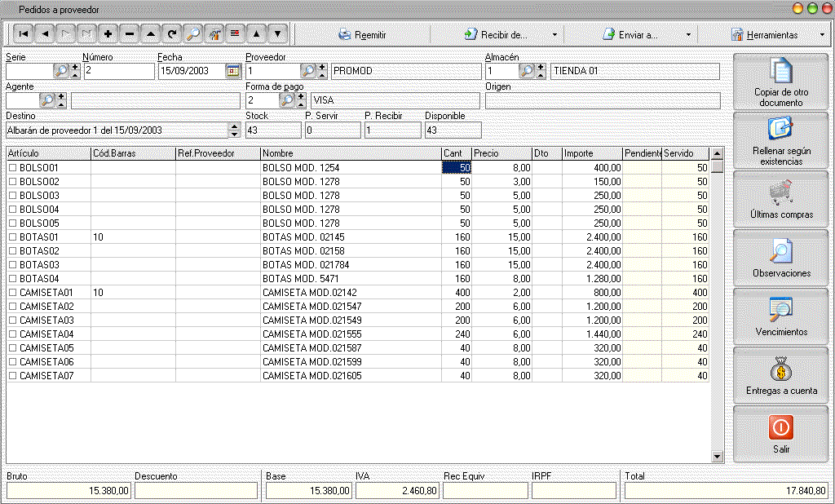Click the Almacén lookup magnifier icon
Screen dimensions: 835x504
[527, 71]
